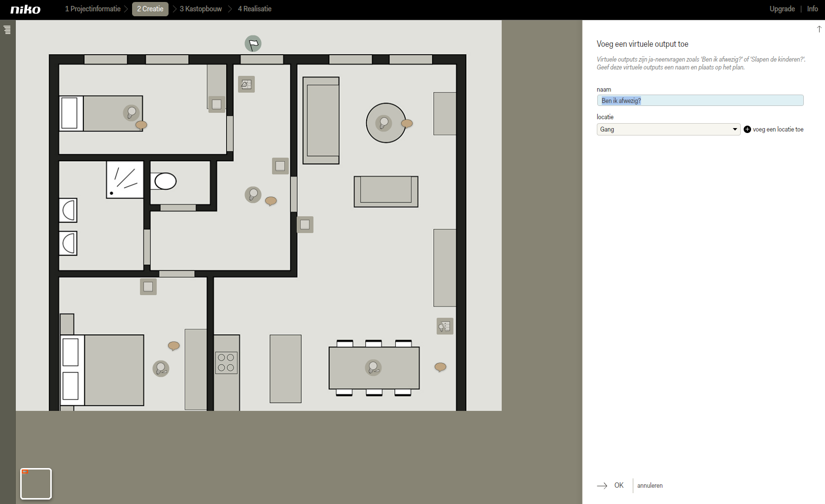This screenshot has height=504, width=825.
Task: Click the naam input field
Action: [700, 101]
